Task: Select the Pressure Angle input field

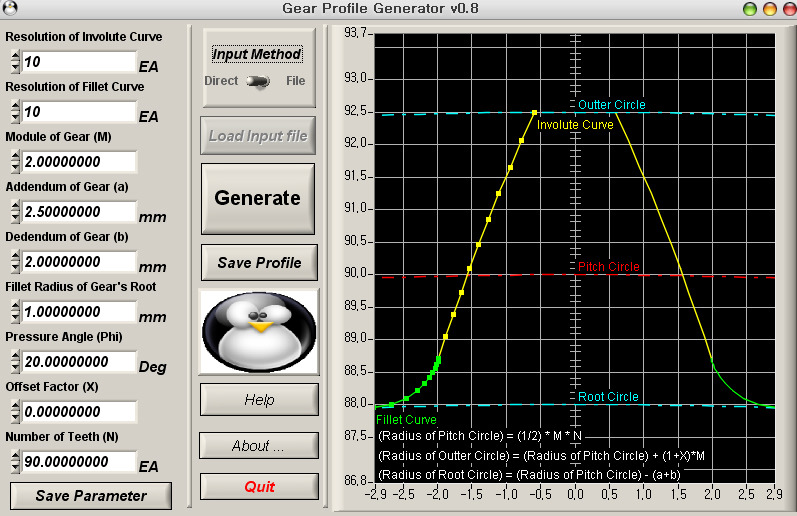Action: (79, 362)
